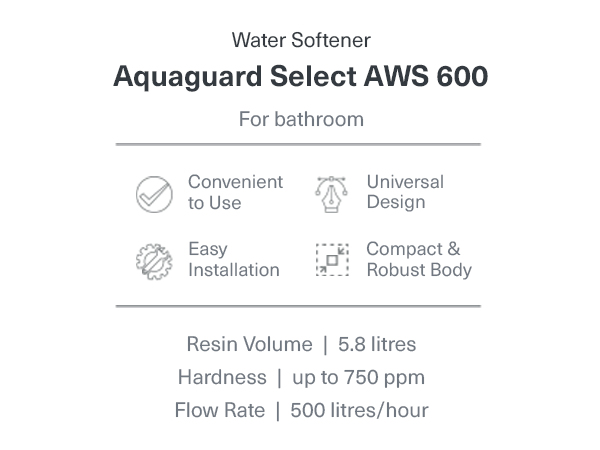This screenshot has height=450, width=600.
Task: Select the Aquaguard Select AWS 600 title
Action: tap(300, 77)
